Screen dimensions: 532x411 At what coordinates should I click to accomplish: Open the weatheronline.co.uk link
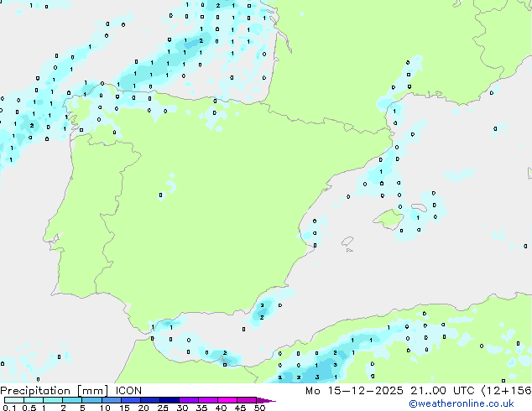tap(462, 403)
